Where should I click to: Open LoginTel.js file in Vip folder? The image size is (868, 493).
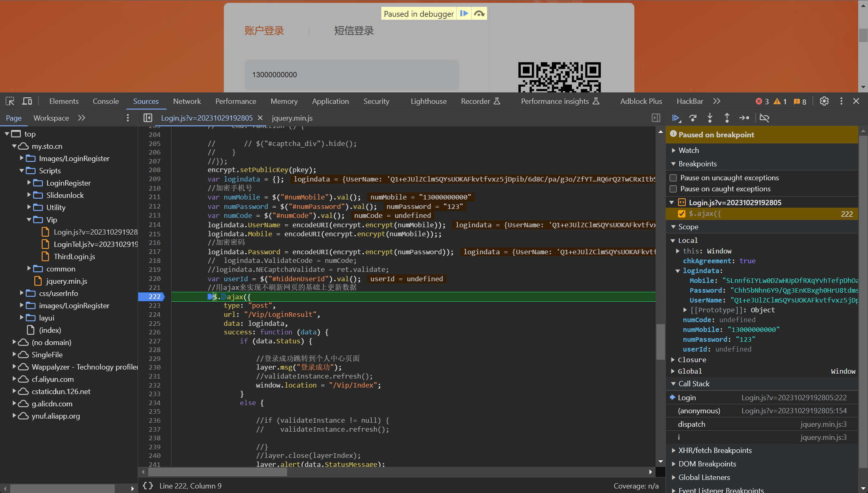pyautogui.click(x=96, y=244)
